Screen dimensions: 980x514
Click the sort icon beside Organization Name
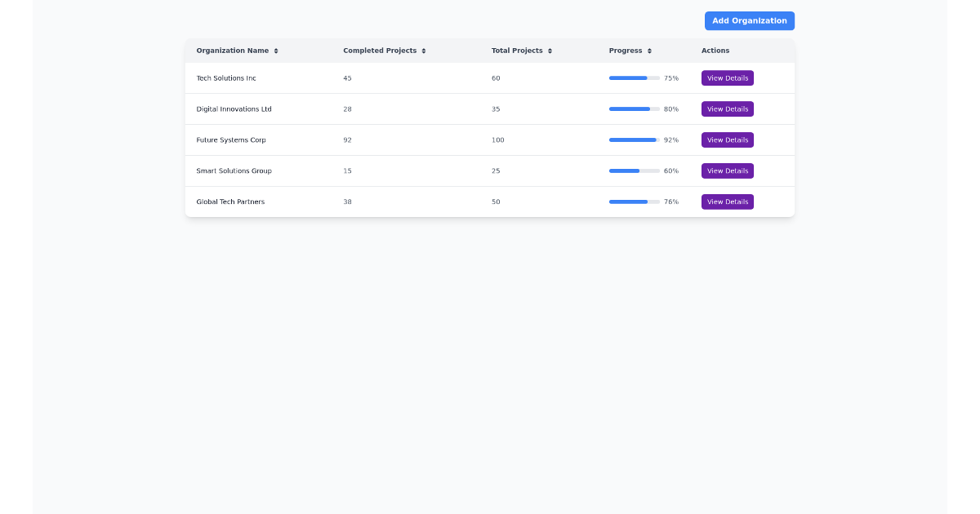[276, 50]
